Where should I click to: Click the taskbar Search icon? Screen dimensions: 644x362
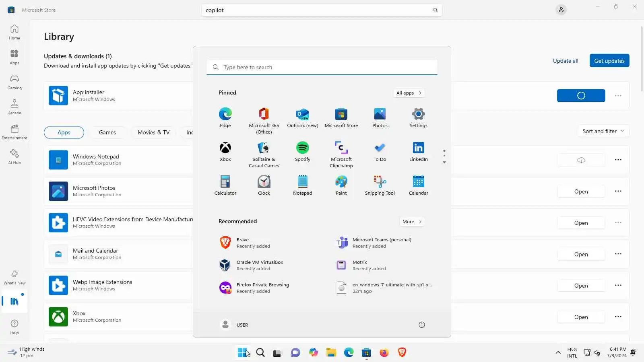point(260,353)
